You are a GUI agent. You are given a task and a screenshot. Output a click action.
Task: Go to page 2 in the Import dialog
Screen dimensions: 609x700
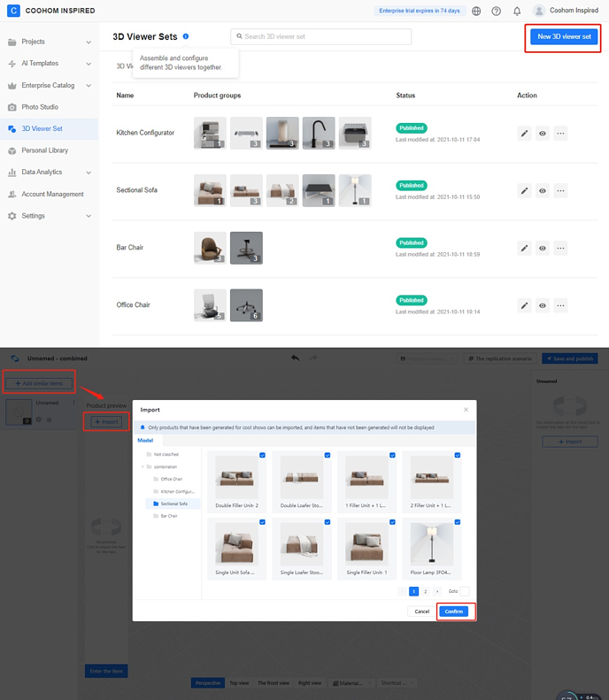point(426,591)
